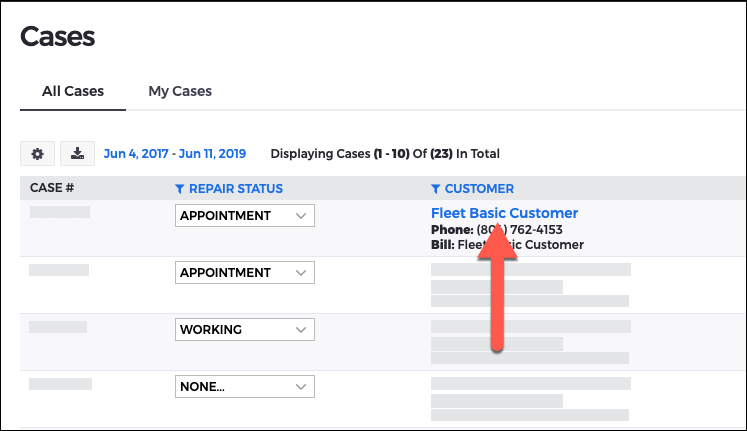Open the Fleet Basic Customer link
Image resolution: width=747 pixels, height=431 pixels.
point(505,213)
